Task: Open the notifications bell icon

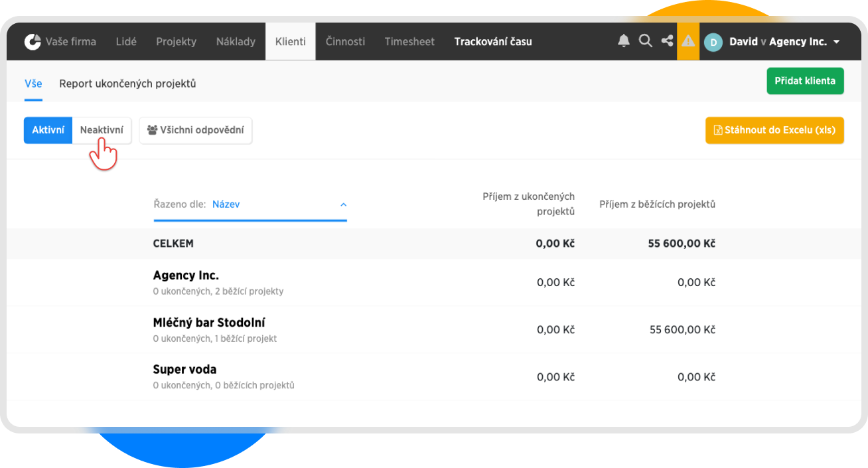Action: pyautogui.click(x=623, y=41)
